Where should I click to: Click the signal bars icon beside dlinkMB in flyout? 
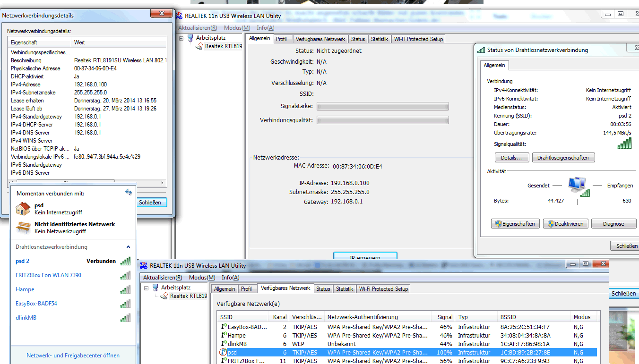coord(125,318)
